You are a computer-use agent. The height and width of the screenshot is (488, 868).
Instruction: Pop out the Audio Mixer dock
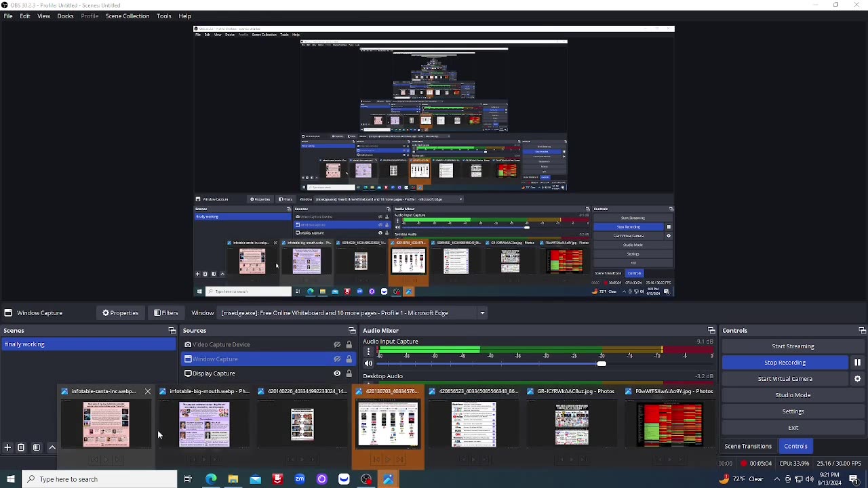711,331
